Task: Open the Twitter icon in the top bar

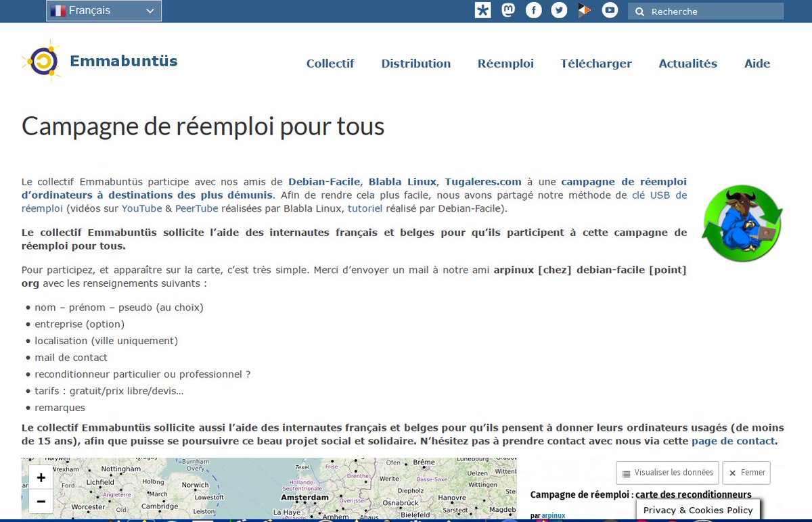Action: pos(559,10)
